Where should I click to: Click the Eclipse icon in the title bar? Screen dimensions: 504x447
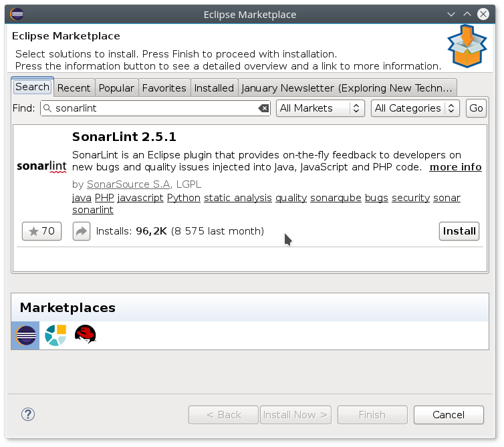[x=17, y=14]
